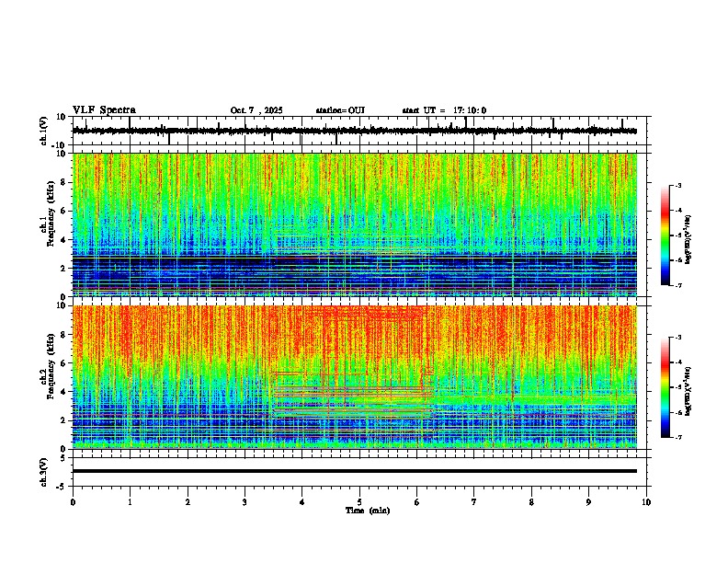Click the "-7" label on upper color bar
This screenshot has width=728, height=563.
pos(677,285)
